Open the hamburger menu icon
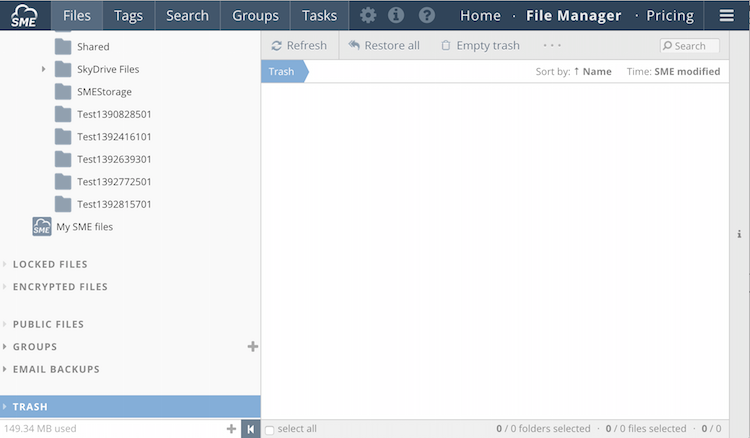 [x=727, y=15]
